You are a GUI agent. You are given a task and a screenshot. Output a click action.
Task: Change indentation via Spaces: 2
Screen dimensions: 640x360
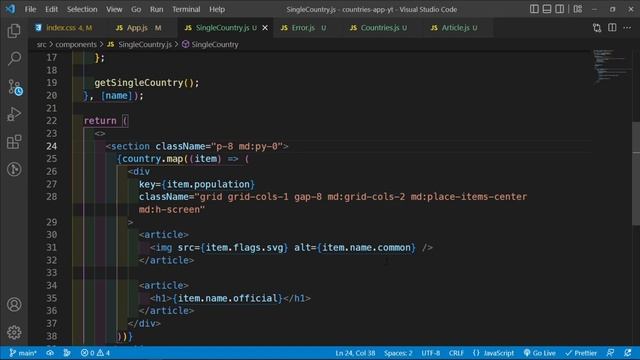(x=398, y=353)
